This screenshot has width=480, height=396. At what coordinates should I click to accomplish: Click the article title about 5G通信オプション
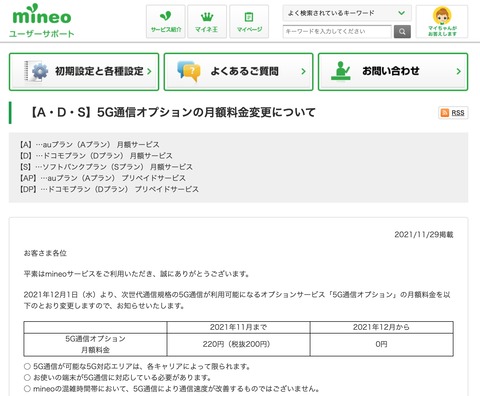(173, 112)
